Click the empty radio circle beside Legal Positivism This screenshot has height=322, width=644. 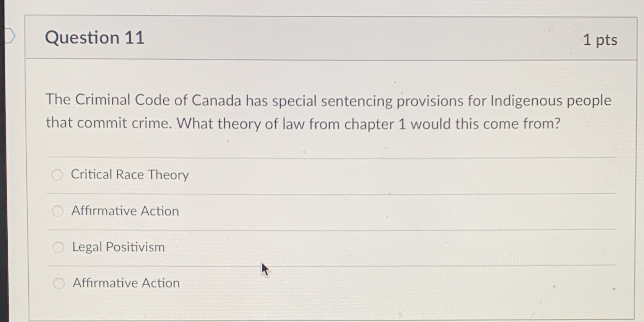point(58,248)
